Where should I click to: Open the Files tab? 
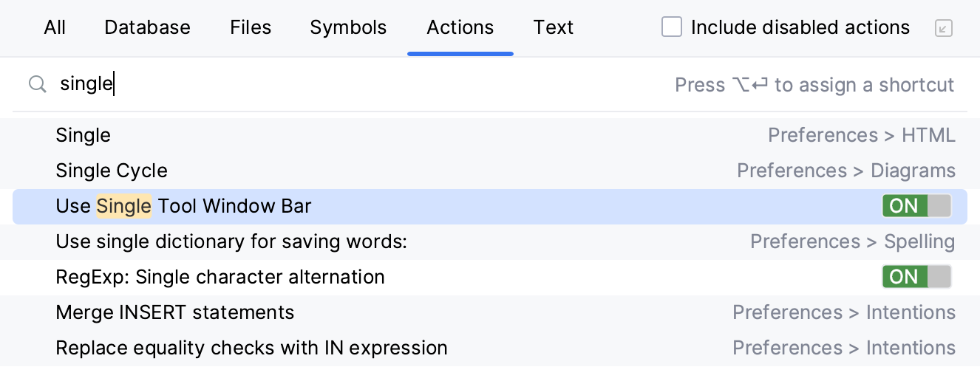tap(251, 28)
